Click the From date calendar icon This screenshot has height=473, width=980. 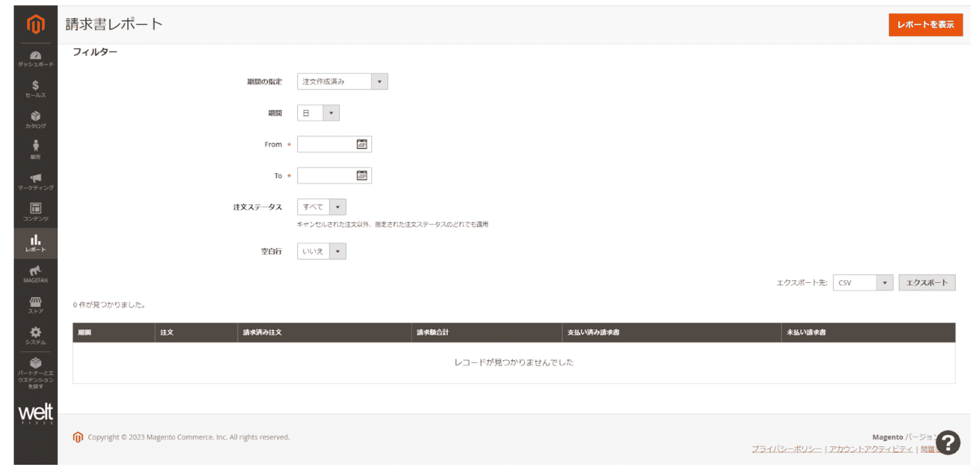362,144
